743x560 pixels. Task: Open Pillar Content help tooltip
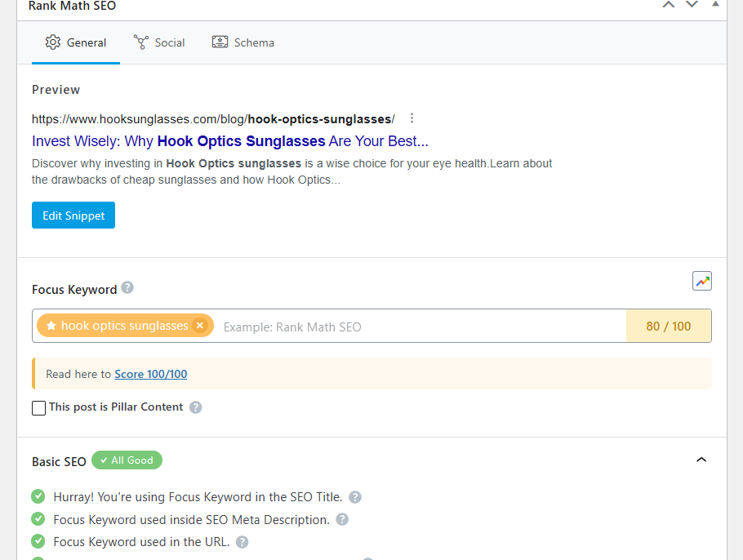pyautogui.click(x=196, y=407)
